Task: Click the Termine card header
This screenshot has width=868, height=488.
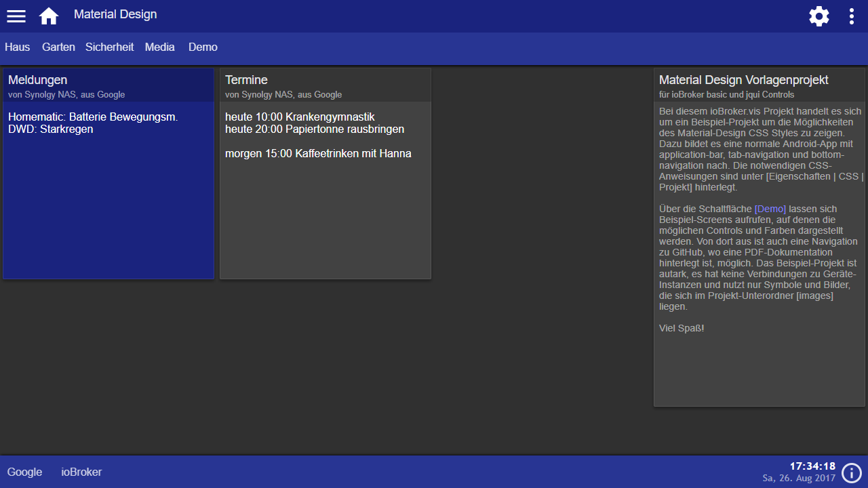Action: point(325,85)
